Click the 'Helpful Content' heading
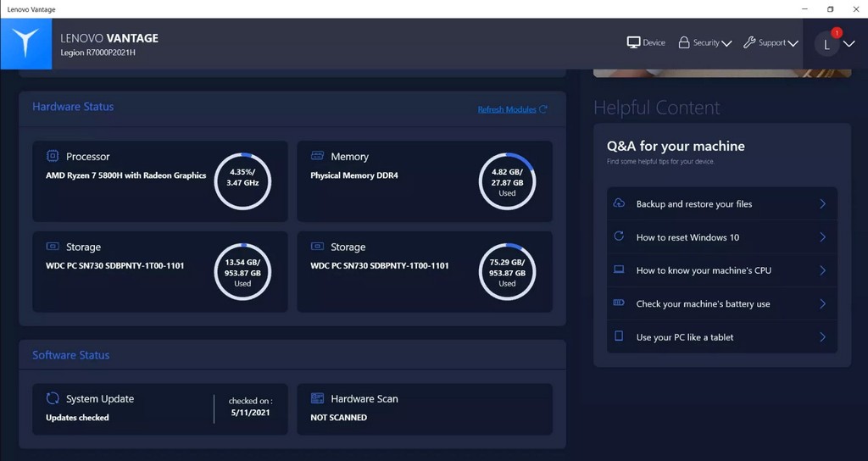Viewport: 868px width, 461px height. (657, 108)
